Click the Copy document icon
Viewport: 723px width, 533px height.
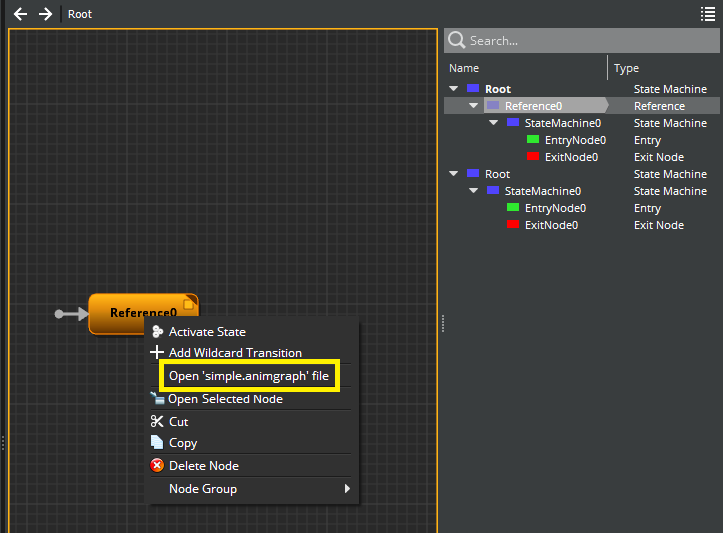pyautogui.click(x=157, y=443)
